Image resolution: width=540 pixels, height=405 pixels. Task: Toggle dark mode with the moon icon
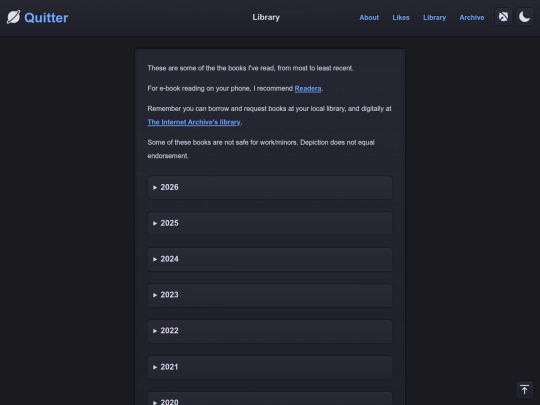[524, 17]
